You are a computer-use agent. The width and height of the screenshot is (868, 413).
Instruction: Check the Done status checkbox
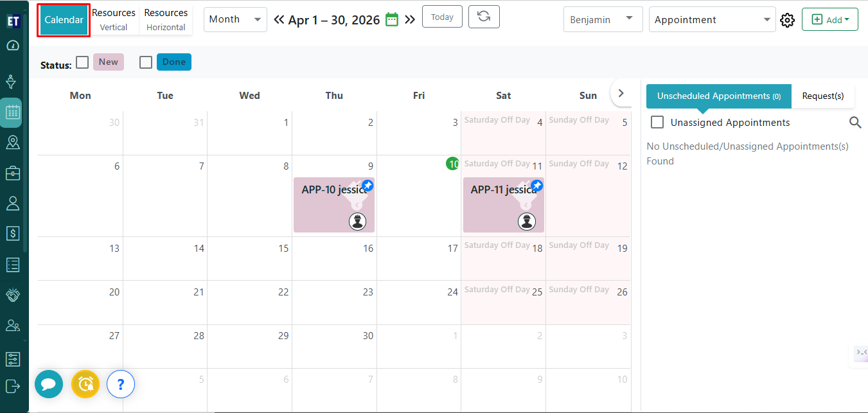tap(146, 62)
